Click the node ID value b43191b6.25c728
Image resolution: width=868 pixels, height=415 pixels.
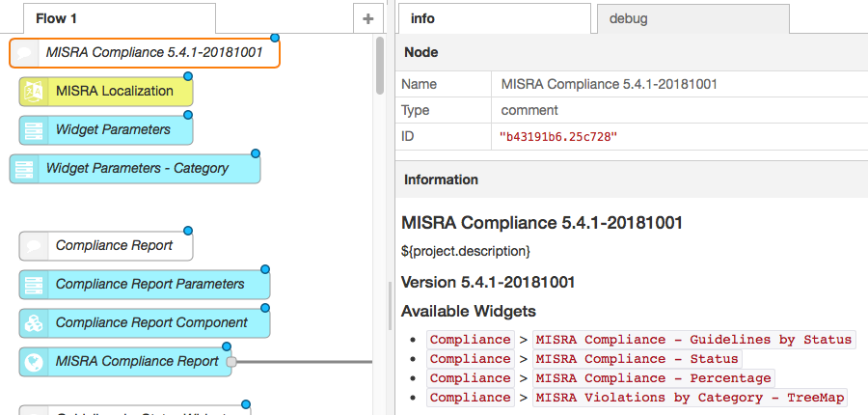pos(558,137)
